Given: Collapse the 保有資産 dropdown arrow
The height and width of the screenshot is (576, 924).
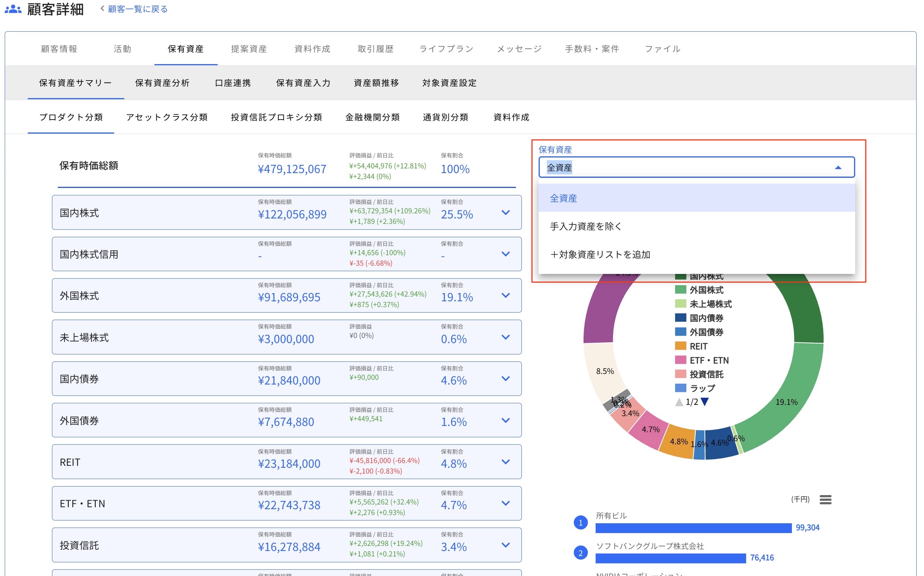Looking at the screenshot, I should (x=838, y=168).
